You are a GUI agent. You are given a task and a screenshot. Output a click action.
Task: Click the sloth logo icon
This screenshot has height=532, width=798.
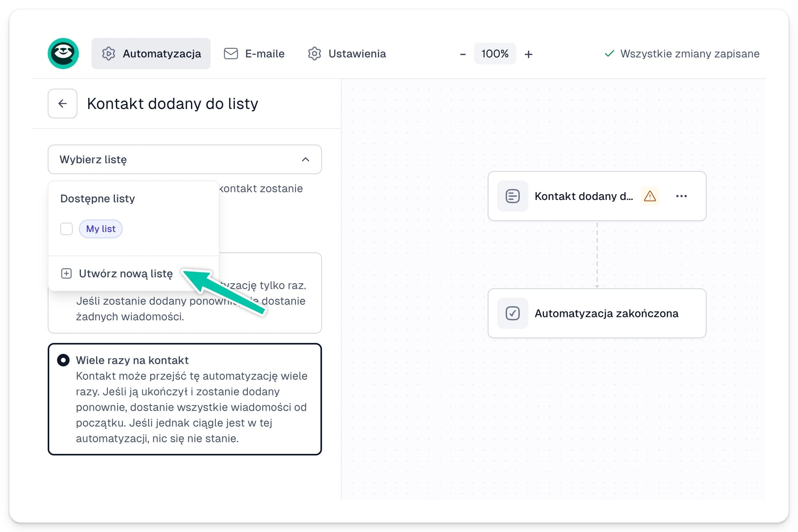(63, 54)
